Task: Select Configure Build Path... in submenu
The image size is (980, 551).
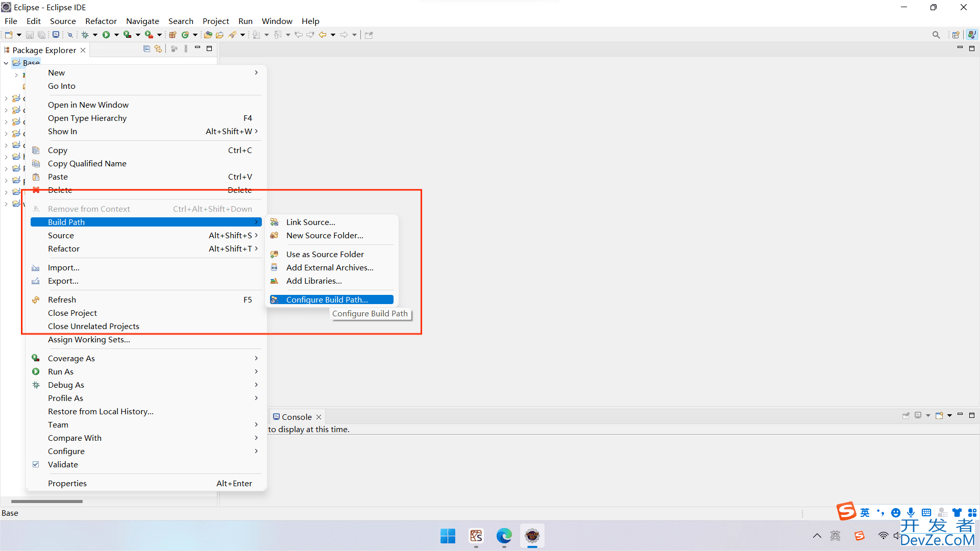Action: [332, 299]
